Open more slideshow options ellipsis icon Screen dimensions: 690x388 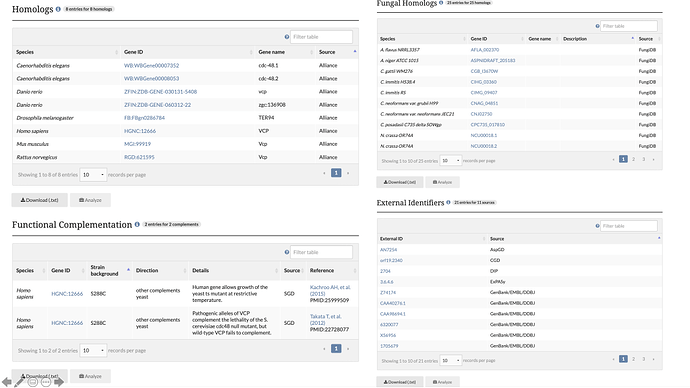pos(46,382)
